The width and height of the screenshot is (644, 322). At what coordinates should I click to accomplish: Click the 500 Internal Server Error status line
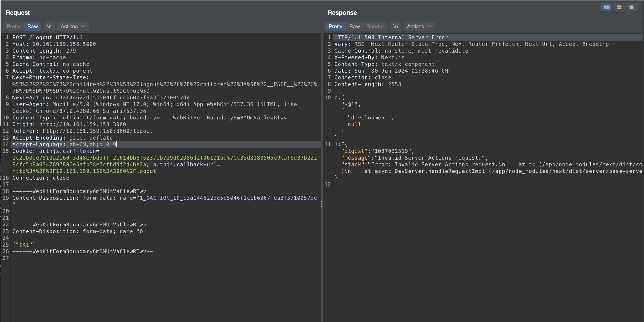point(391,38)
